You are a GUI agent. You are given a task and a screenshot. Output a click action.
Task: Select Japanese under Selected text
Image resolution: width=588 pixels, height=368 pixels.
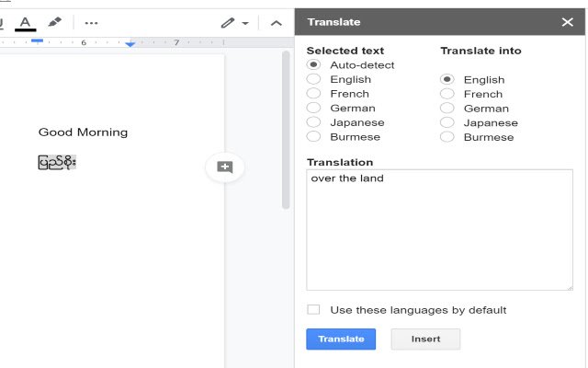coord(313,122)
